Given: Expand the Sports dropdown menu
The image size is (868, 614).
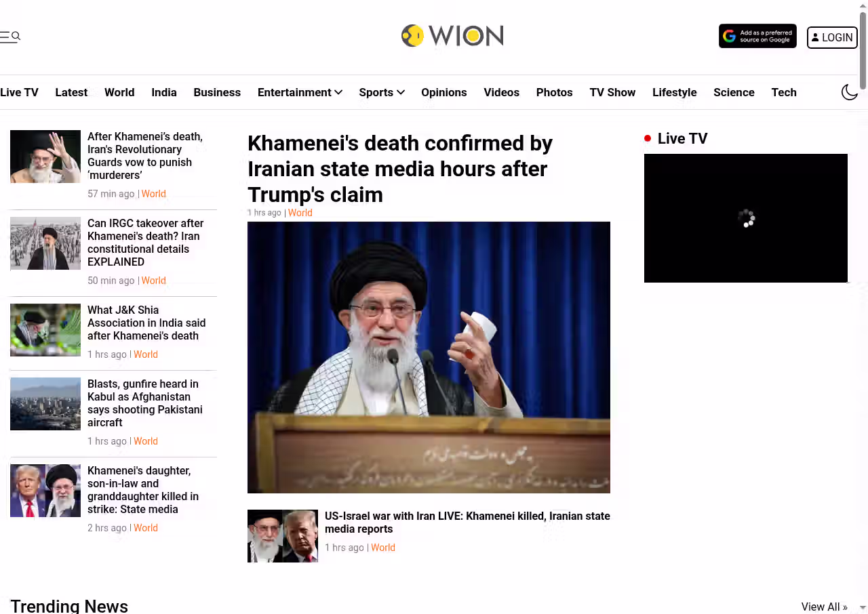Looking at the screenshot, I should coord(382,92).
